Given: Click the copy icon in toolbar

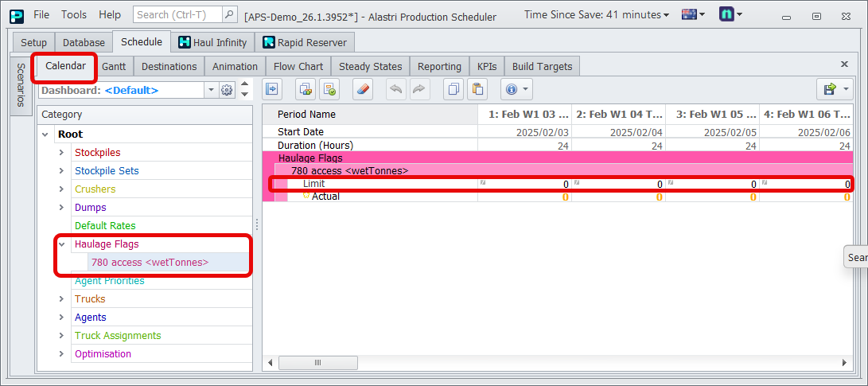Looking at the screenshot, I should pyautogui.click(x=453, y=90).
